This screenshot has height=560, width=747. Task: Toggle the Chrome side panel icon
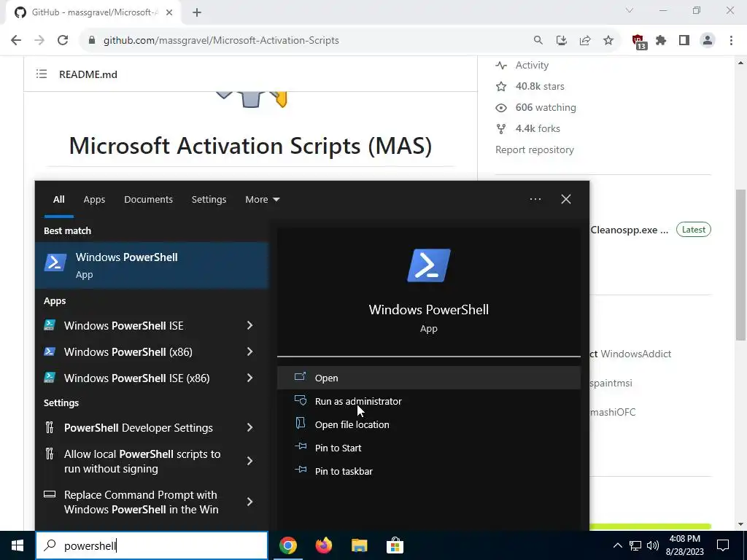coord(684,41)
